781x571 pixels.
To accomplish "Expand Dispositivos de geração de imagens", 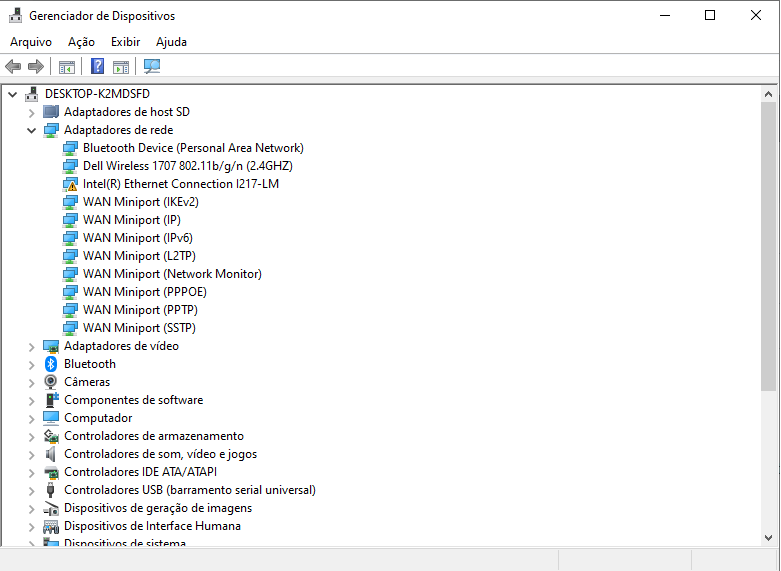I will pyautogui.click(x=31, y=509).
